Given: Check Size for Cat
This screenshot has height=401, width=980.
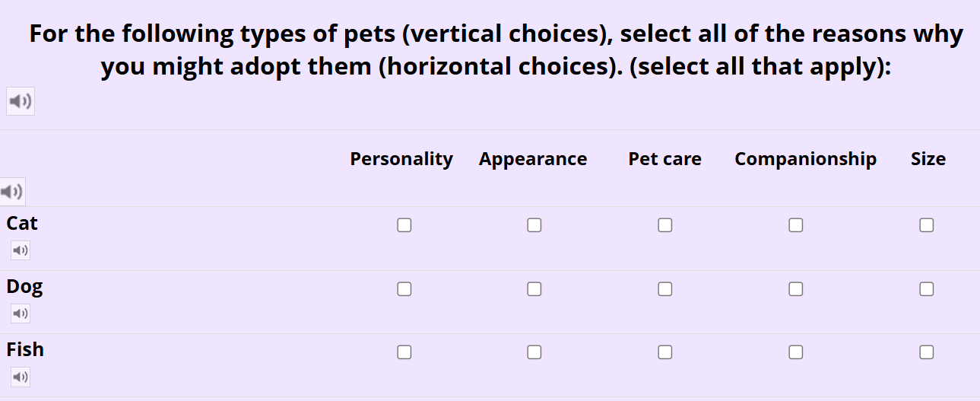Looking at the screenshot, I should (927, 225).
